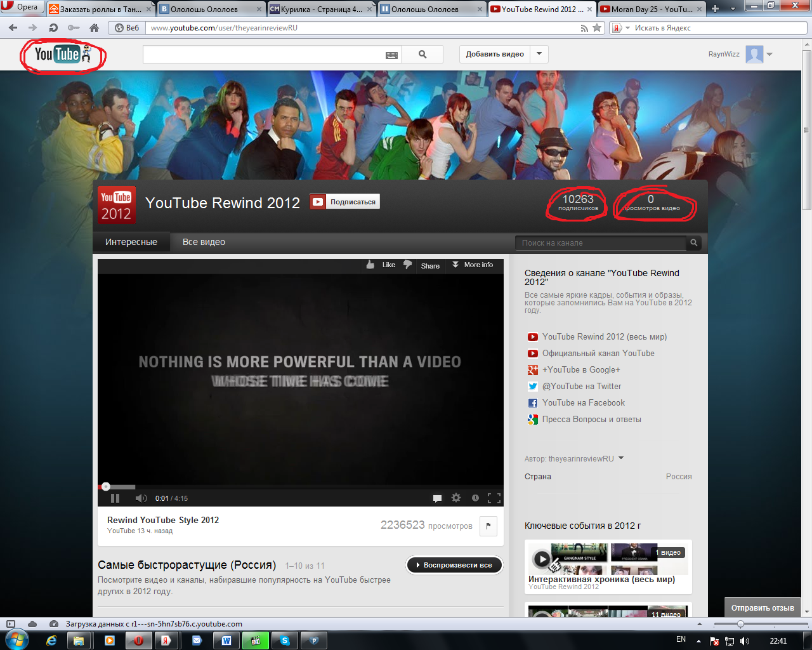Switch to the Все видео tab

204,242
